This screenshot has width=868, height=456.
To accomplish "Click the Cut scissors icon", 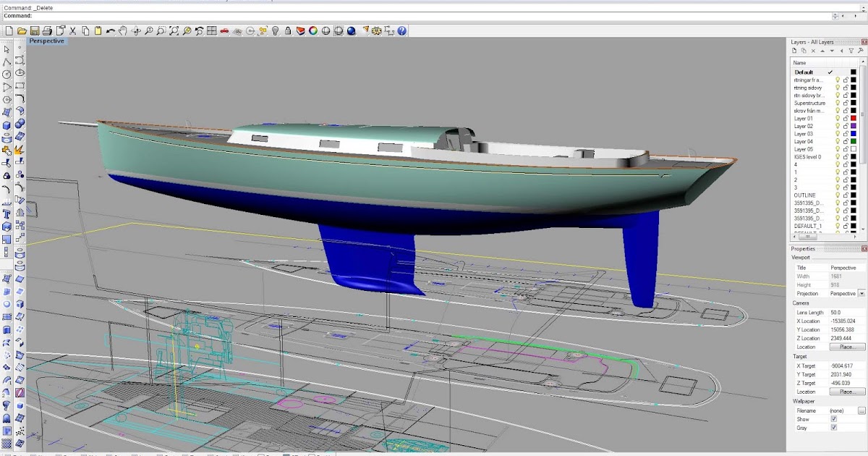I will tap(72, 31).
